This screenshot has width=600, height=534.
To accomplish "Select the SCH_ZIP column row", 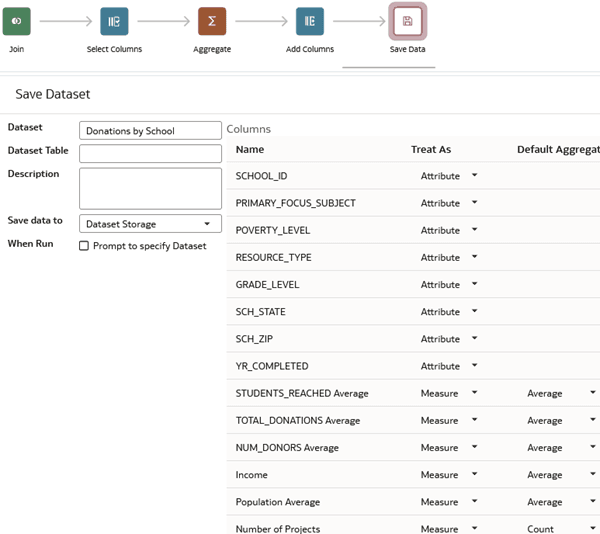I will [413, 339].
